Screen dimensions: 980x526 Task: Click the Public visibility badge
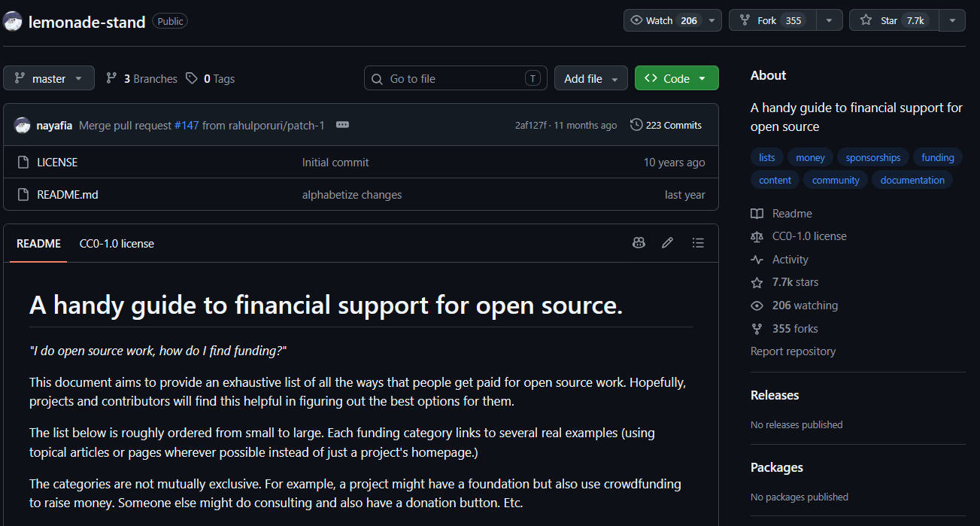point(170,21)
